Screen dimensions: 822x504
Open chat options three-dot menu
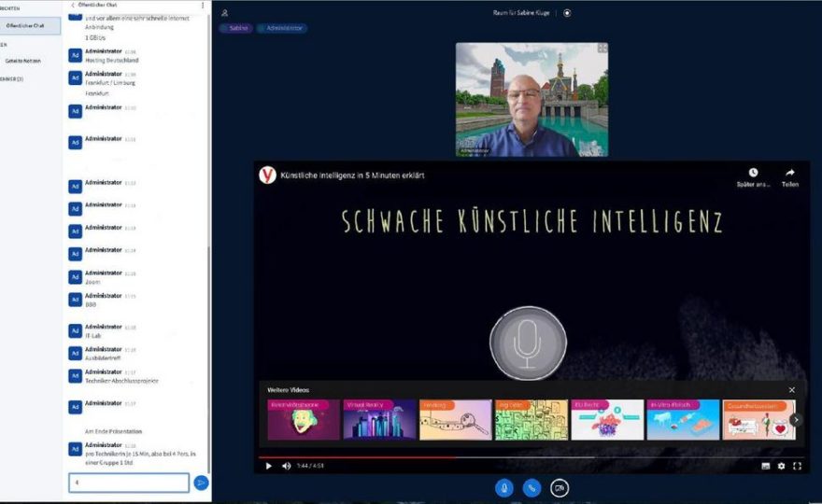[203, 6]
